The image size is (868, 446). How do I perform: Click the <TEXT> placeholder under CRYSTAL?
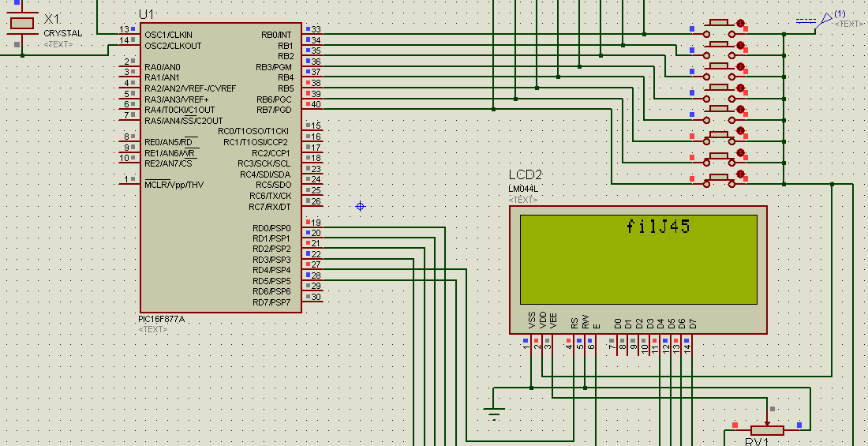(58, 44)
